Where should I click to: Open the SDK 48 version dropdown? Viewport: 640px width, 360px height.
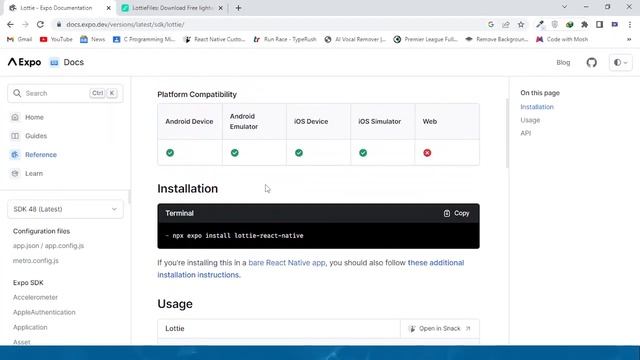click(65, 209)
